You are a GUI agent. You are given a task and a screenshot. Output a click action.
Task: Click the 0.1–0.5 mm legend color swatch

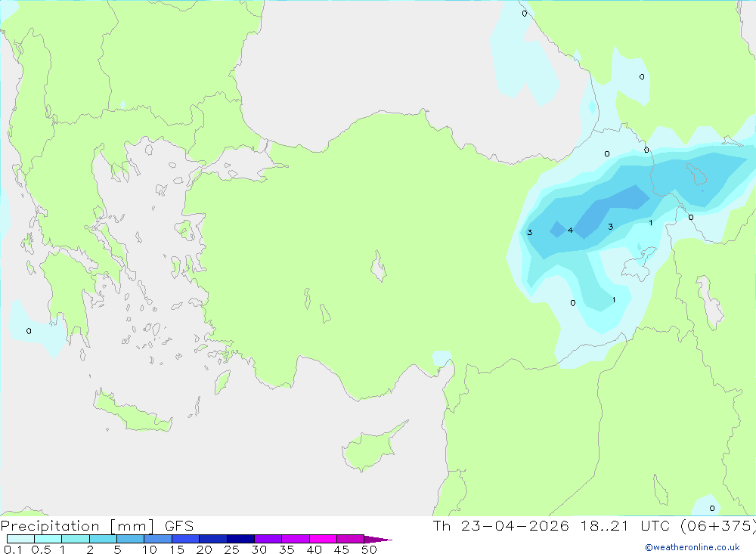(20, 539)
